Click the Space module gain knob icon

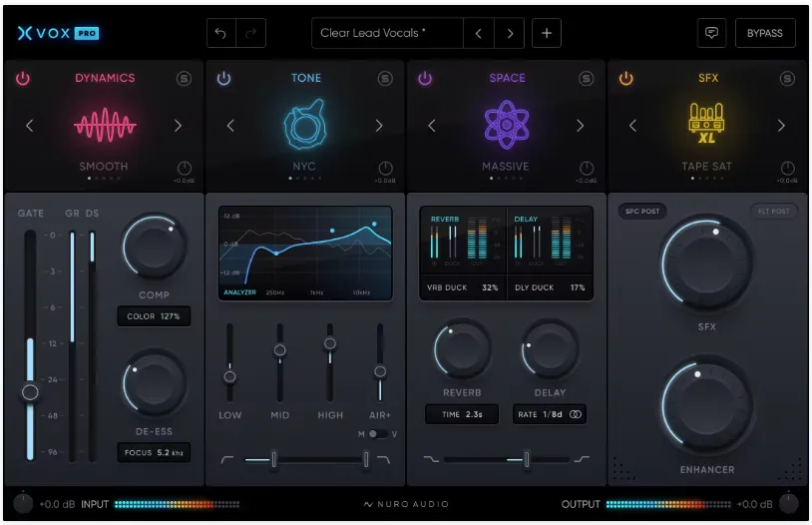[587, 168]
